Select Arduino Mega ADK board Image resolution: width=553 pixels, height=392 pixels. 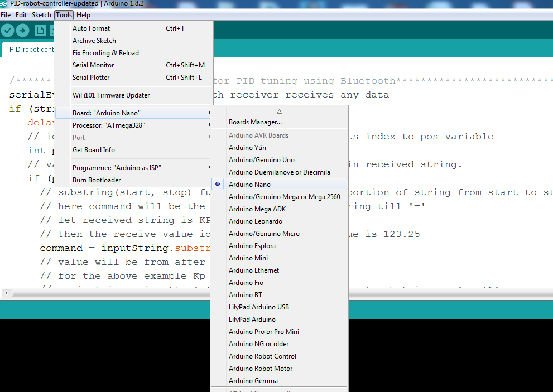280,209
